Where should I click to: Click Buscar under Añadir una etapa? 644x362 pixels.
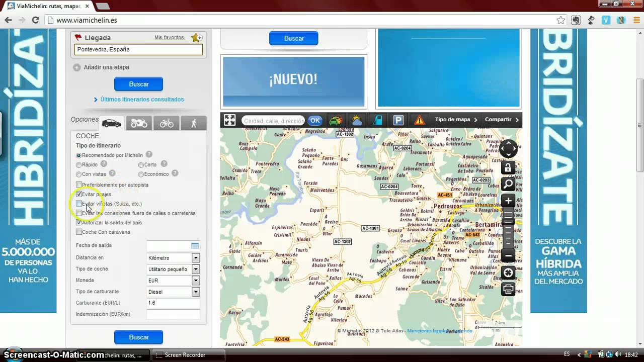point(139,84)
